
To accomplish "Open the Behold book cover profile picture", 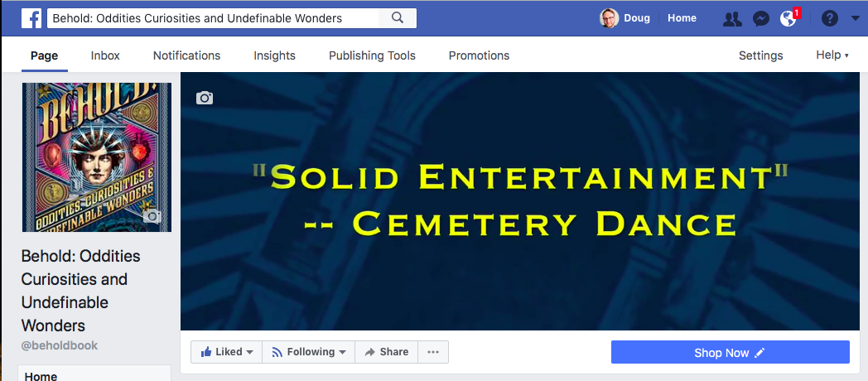I will 97,157.
